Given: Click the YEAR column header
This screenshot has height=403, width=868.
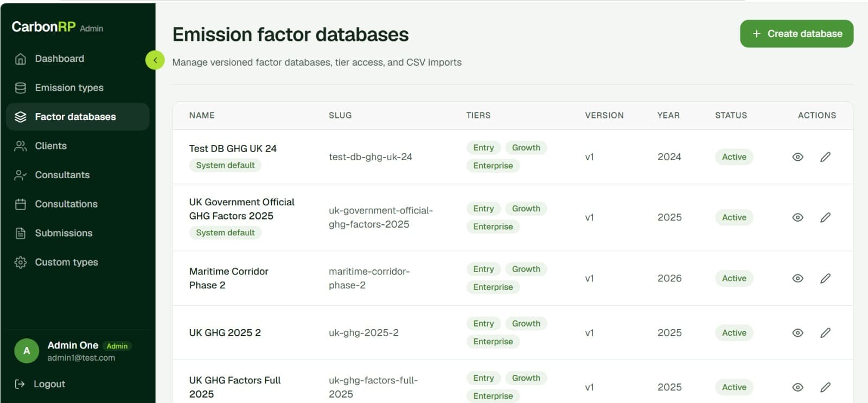Looking at the screenshot, I should 668,115.
